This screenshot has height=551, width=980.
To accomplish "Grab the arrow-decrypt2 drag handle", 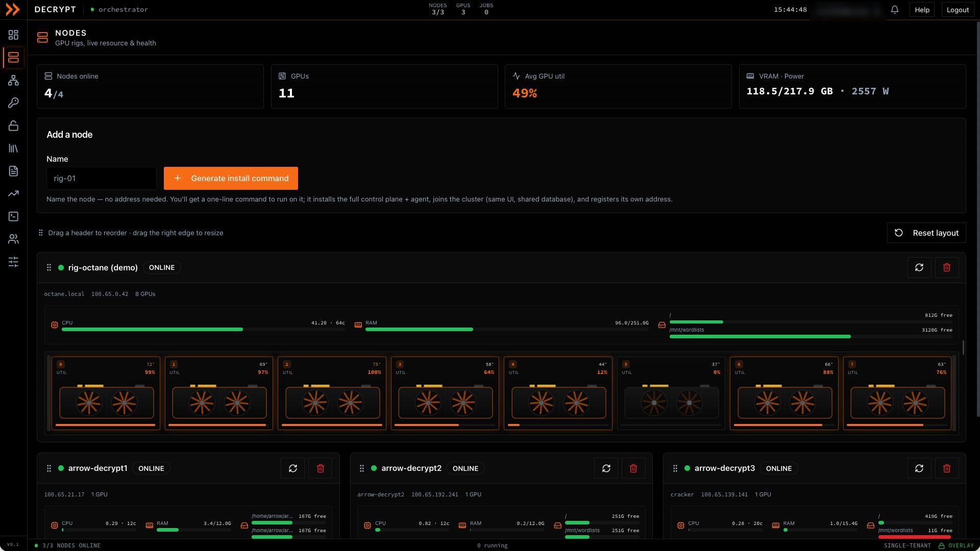I will [x=362, y=468].
